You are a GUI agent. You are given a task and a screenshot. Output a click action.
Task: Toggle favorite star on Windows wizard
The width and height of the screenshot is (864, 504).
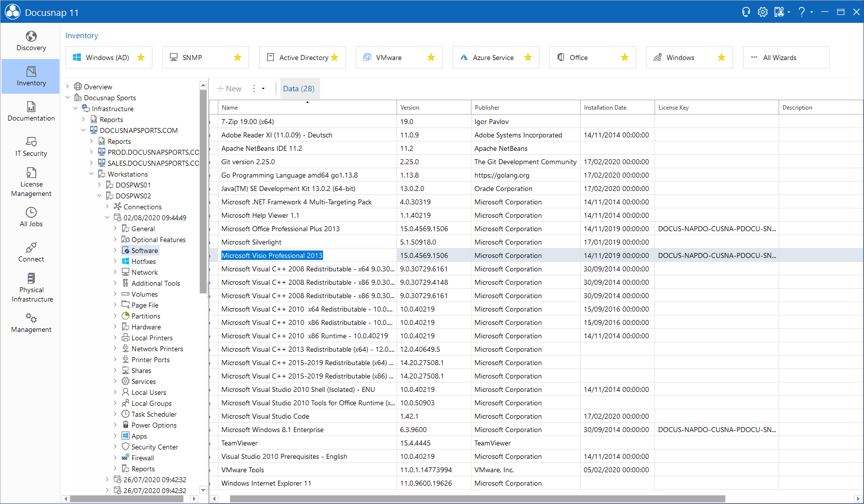(722, 58)
